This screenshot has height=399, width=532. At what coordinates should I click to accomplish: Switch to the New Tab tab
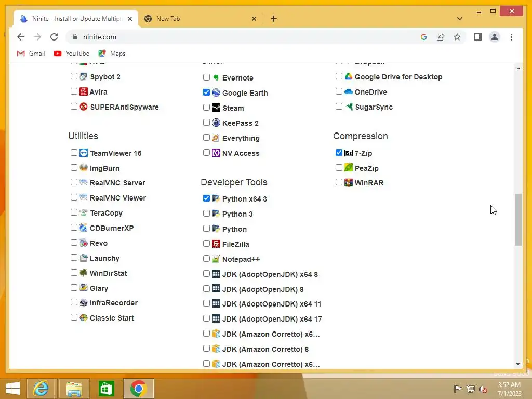(200, 19)
